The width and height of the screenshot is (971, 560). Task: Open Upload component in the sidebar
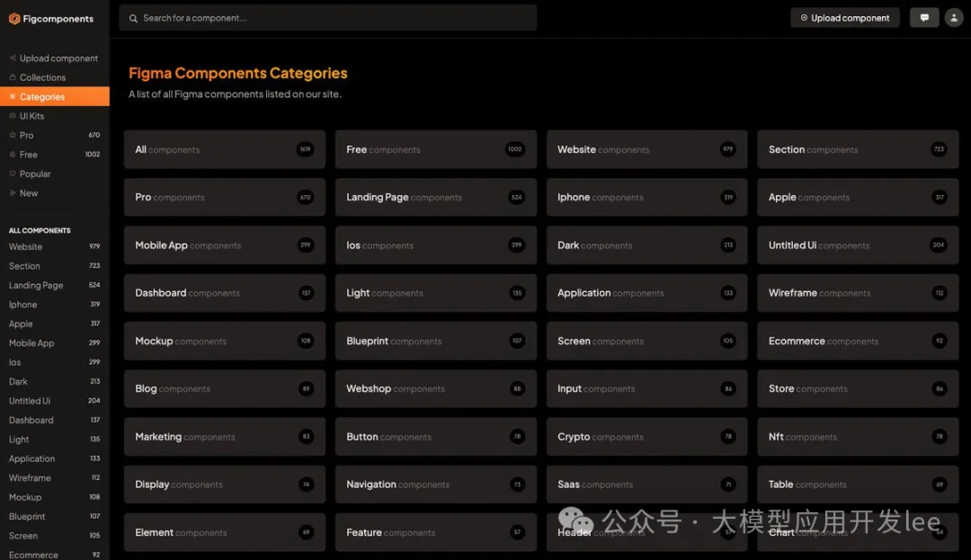tap(55, 58)
